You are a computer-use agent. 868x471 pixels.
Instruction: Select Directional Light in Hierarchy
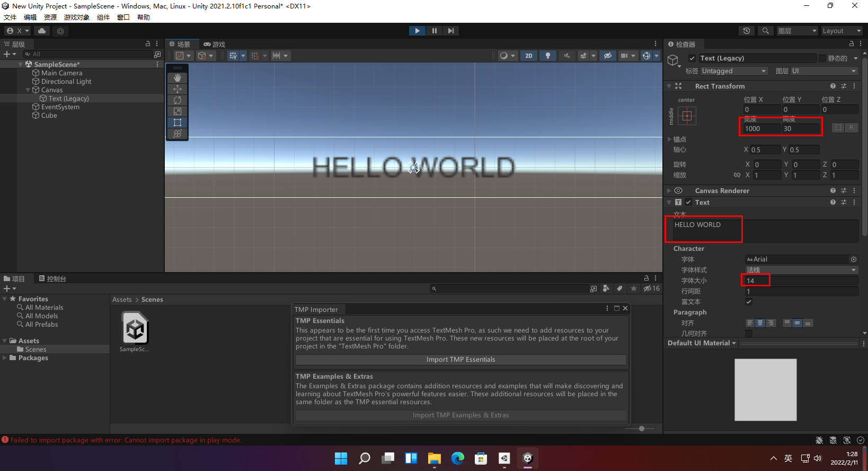66,82
